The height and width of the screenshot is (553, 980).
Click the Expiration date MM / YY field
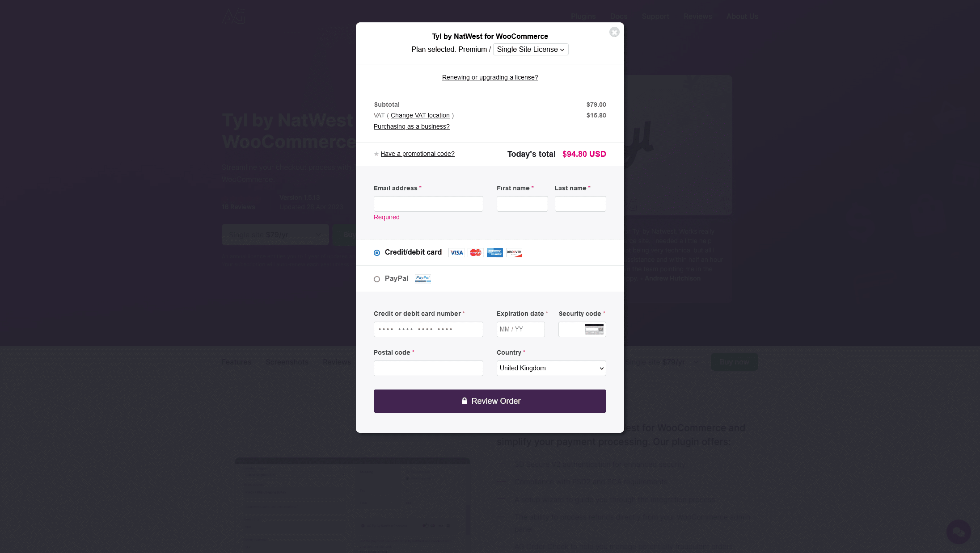(521, 329)
